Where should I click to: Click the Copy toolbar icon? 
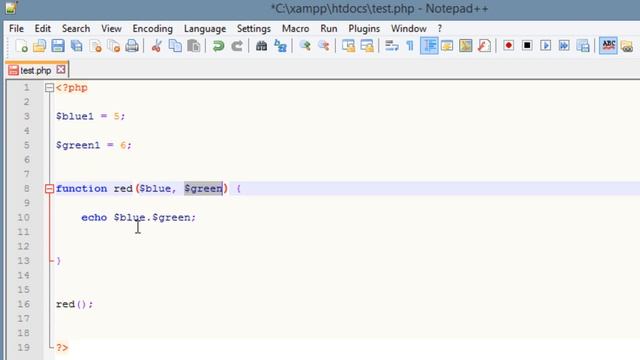click(175, 46)
